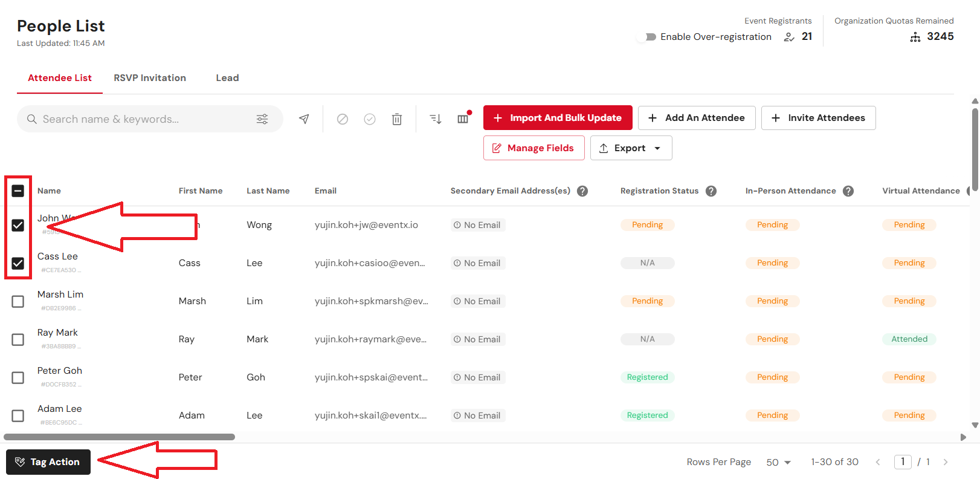Switch to RSVP Invitation tab
980x479 pixels.
click(x=150, y=78)
